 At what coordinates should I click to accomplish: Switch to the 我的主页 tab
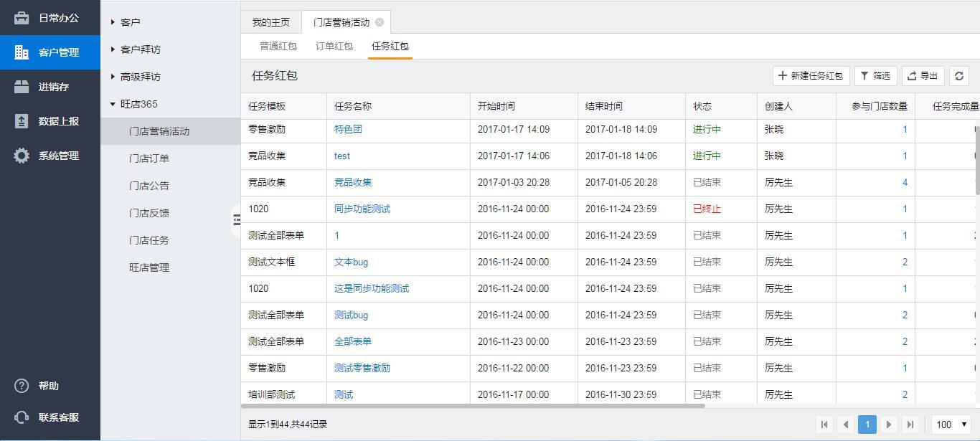270,22
